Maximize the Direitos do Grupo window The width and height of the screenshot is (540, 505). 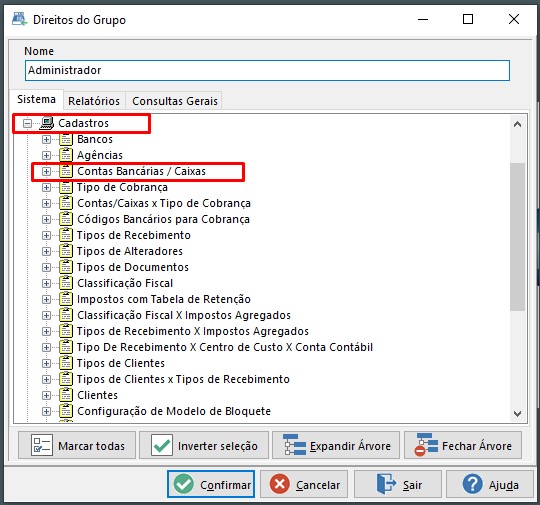pos(468,19)
